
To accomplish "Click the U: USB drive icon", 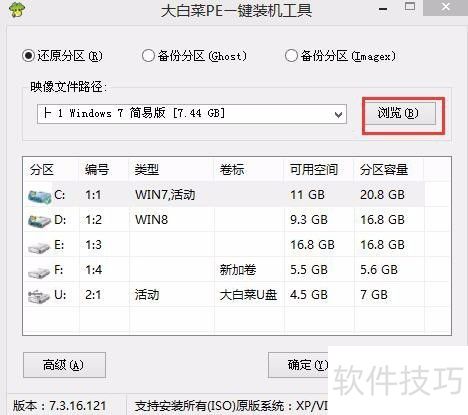I will 40,297.
